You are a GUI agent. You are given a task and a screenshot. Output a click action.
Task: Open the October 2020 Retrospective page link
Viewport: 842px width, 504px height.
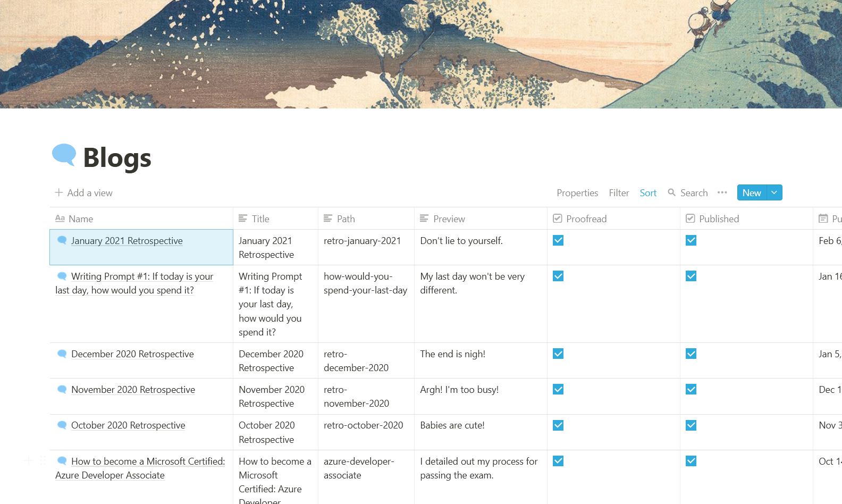128,425
